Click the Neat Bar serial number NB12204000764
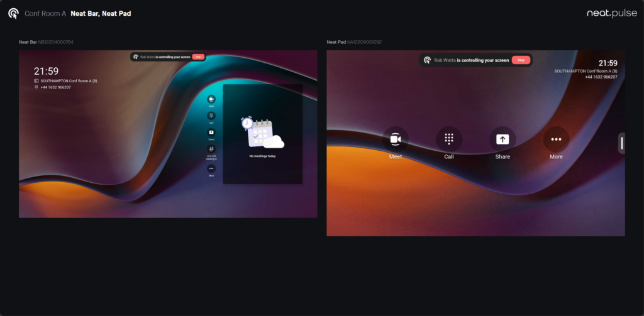 click(56, 42)
